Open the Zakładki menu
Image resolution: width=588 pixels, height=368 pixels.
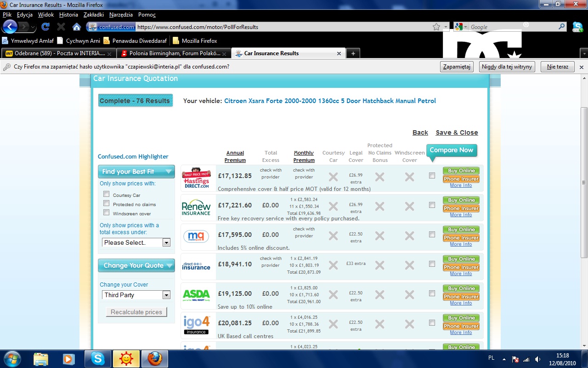(93, 15)
